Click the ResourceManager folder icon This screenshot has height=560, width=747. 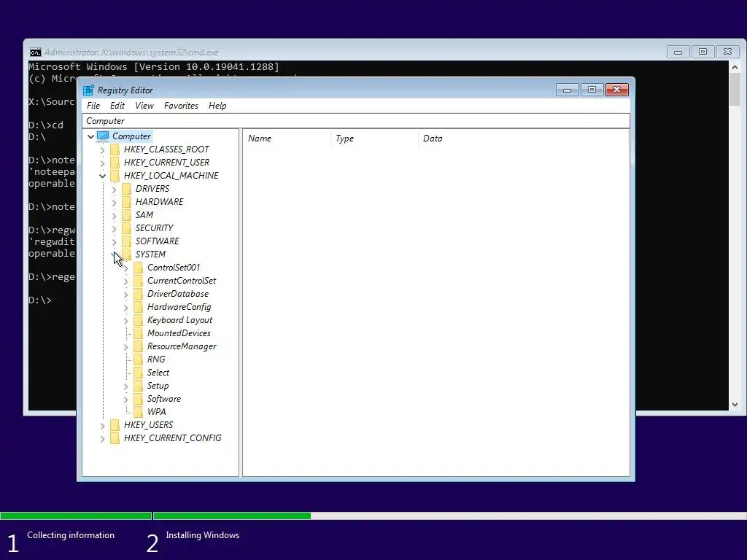coord(138,346)
